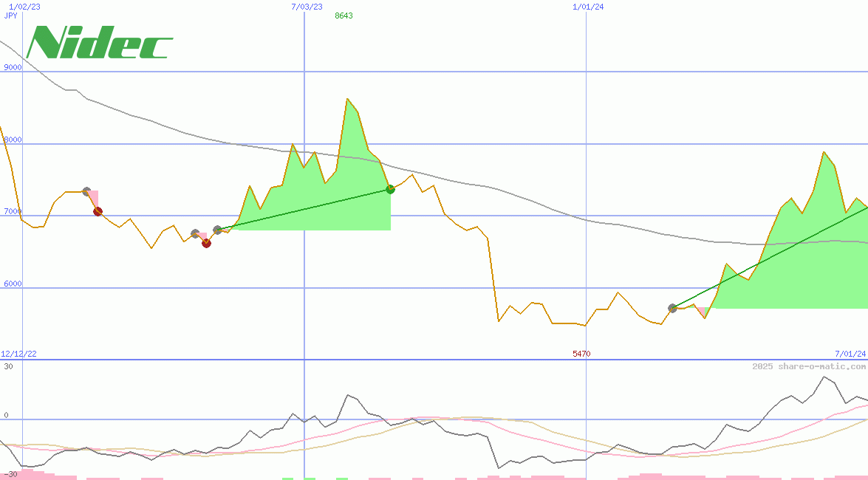Expand details for the 5470 low label
Image resolution: width=868 pixels, height=480 pixels.
581,353
